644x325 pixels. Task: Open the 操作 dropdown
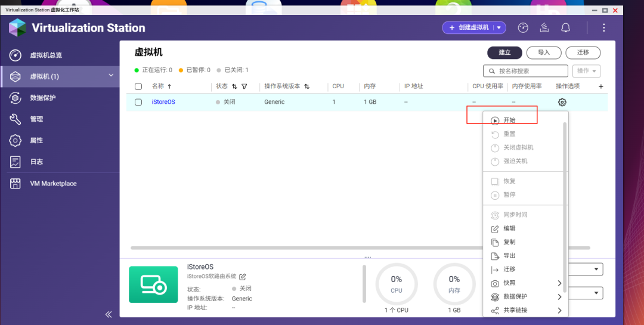587,71
